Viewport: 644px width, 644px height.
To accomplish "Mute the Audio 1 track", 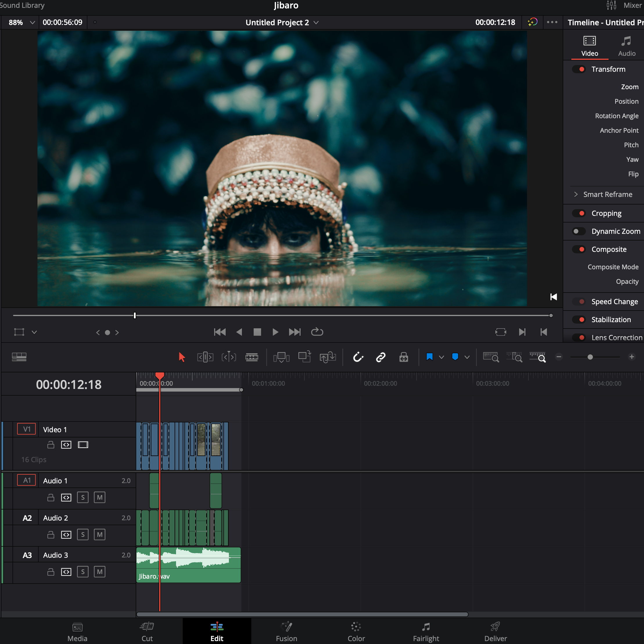I will [x=99, y=497].
